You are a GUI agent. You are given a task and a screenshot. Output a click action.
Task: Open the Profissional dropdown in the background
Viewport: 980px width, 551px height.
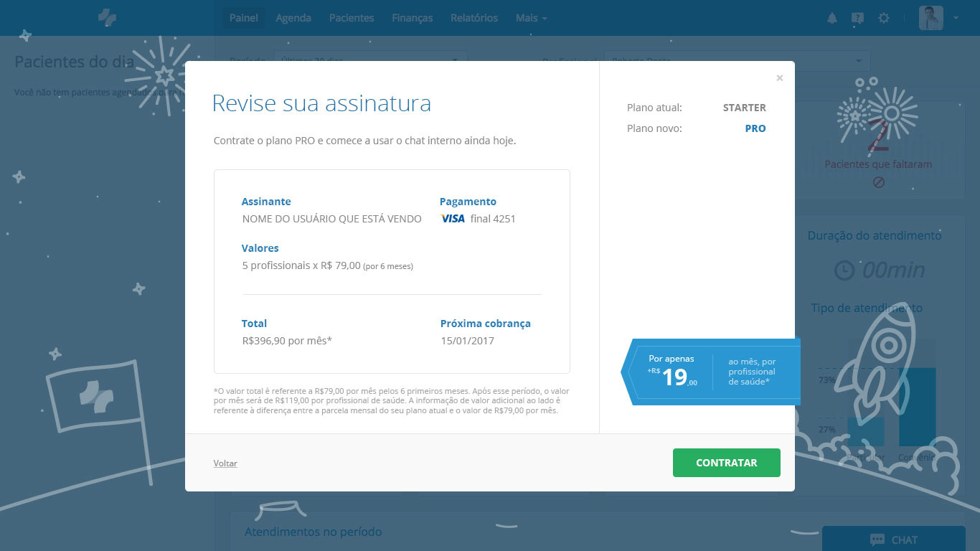[738, 61]
